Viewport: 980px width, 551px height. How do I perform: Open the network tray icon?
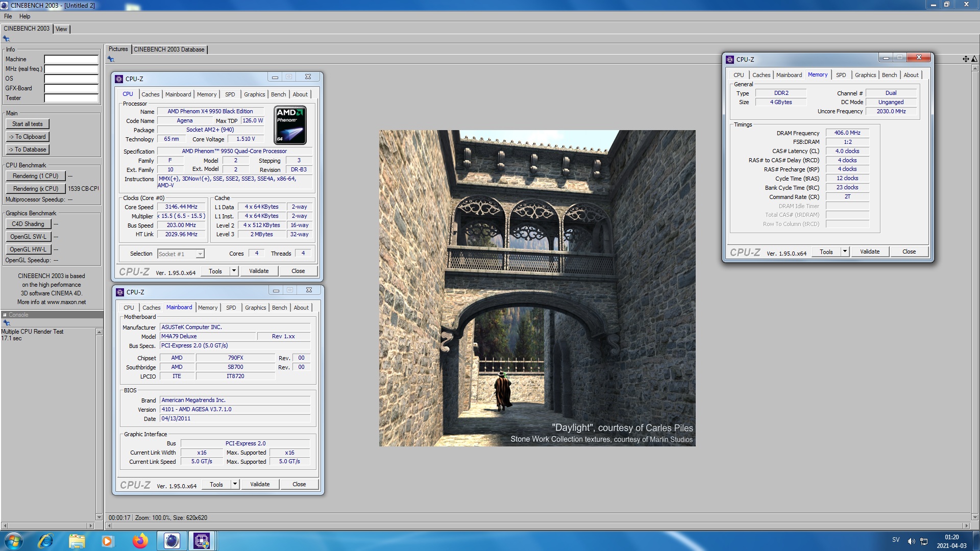[924, 541]
